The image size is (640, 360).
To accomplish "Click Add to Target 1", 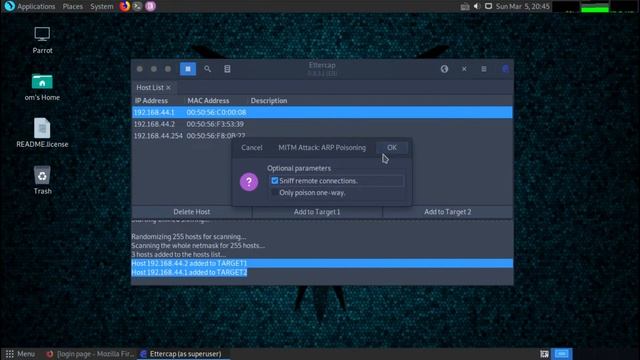I will pyautogui.click(x=317, y=211).
